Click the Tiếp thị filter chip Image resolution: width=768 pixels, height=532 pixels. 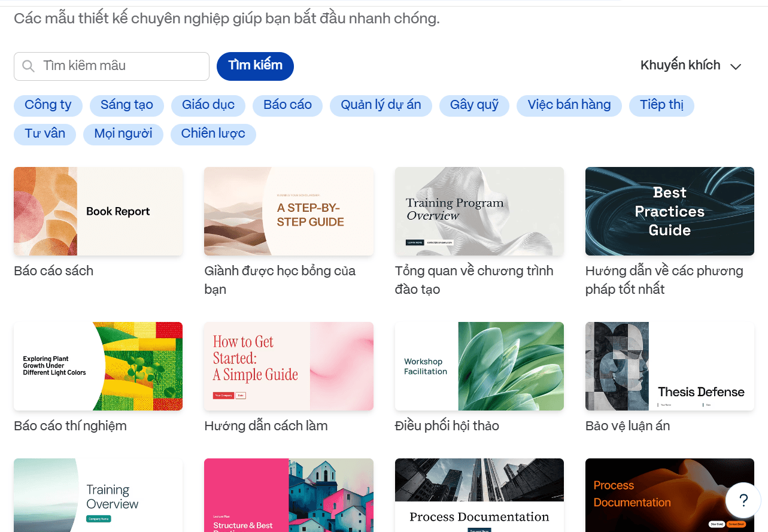click(x=661, y=105)
